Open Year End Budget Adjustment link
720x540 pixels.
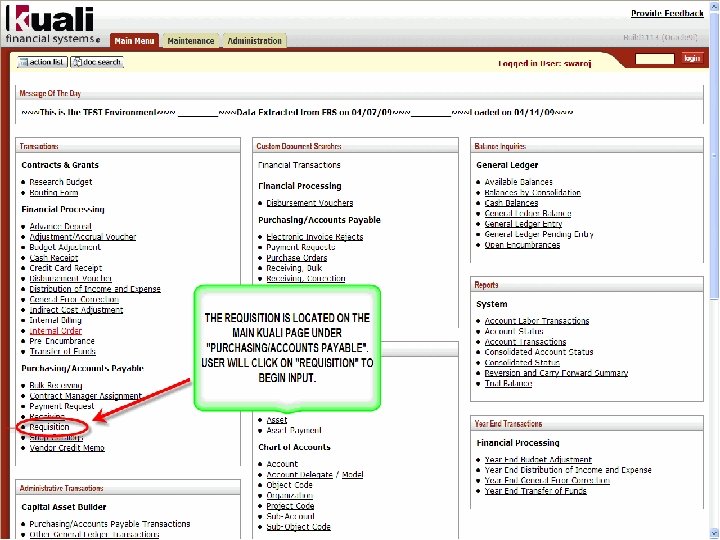pyautogui.click(x=538, y=460)
